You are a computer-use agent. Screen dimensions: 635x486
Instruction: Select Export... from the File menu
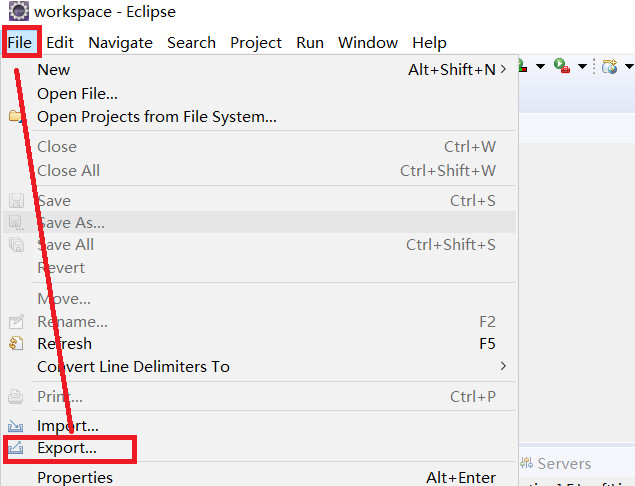[259, 448]
